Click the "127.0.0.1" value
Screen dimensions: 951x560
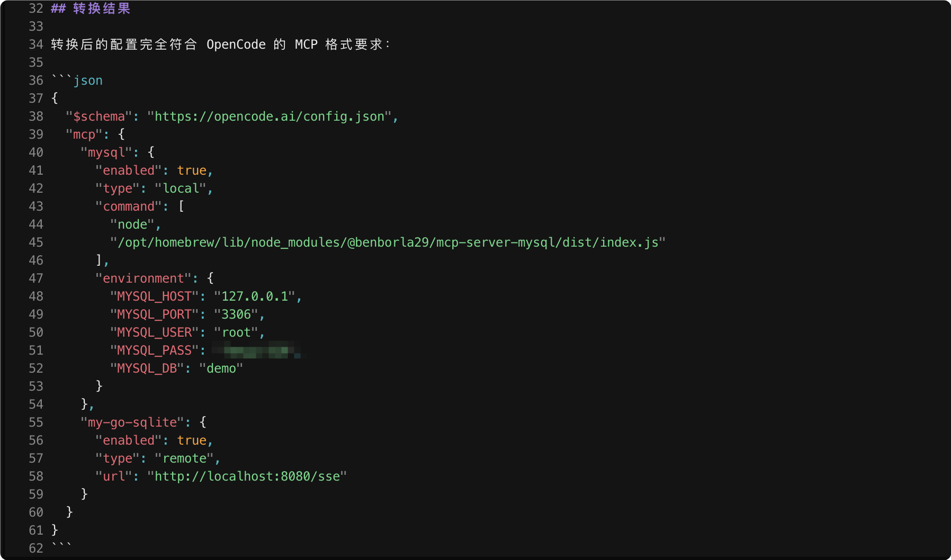255,296
